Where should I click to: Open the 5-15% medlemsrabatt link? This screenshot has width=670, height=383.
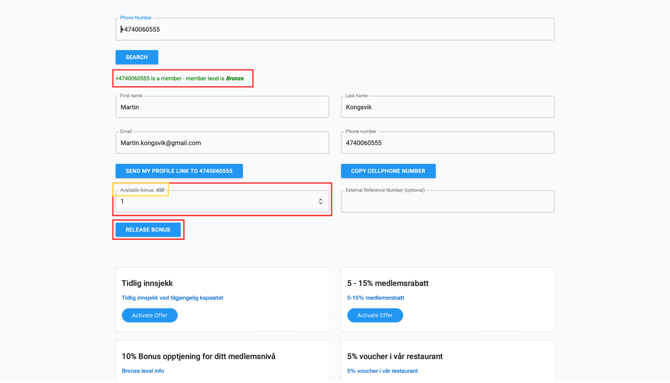[376, 298]
